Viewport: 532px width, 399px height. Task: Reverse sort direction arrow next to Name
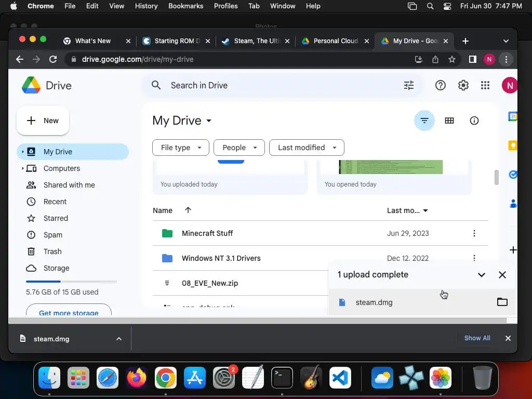tap(188, 210)
